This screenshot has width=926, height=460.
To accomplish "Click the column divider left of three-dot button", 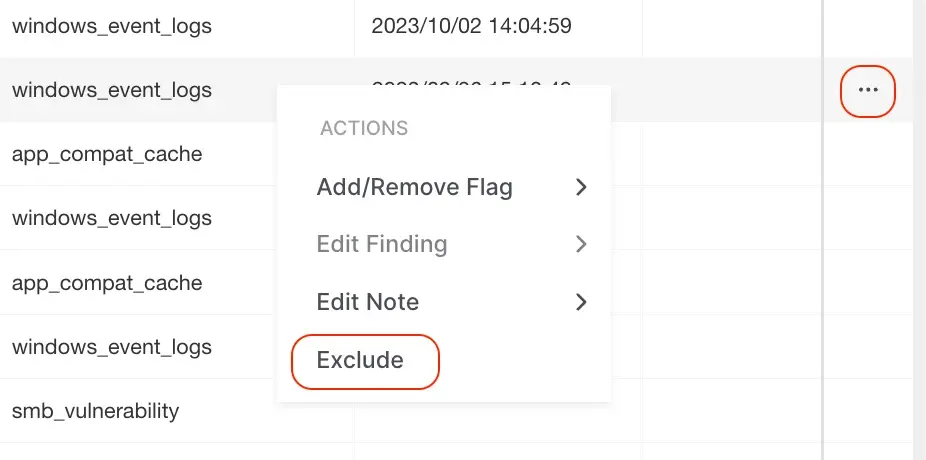I will [823, 90].
